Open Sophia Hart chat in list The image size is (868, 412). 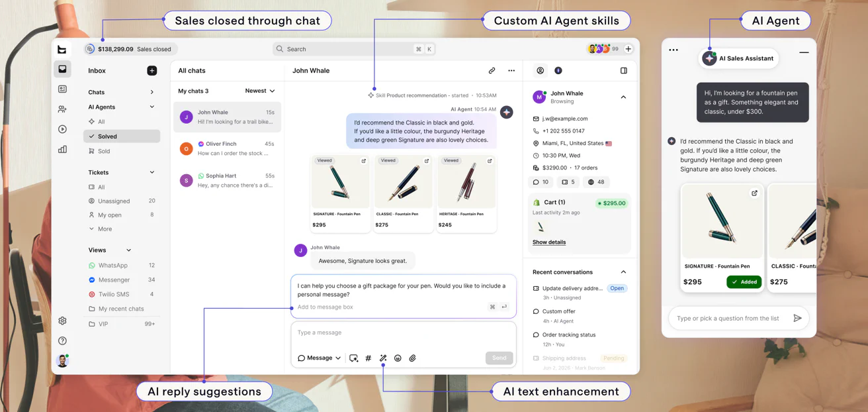228,180
